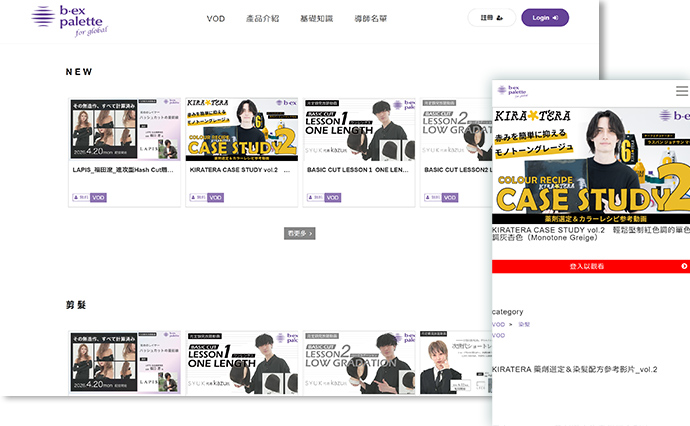This screenshot has height=426, width=690.
Task: Click VOD tag on BASIC CUT LESSON 1 card
Action: (x=333, y=198)
